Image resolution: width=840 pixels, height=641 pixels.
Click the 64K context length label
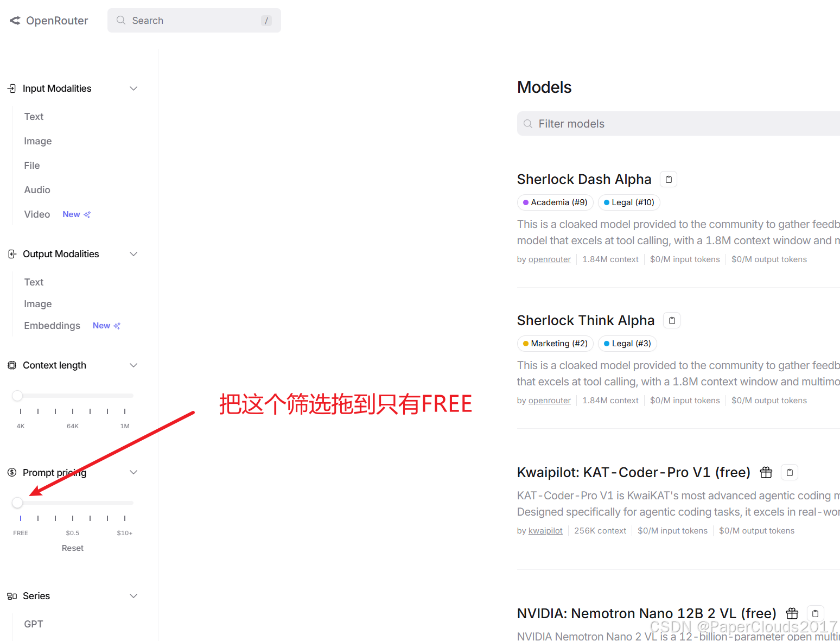click(73, 426)
